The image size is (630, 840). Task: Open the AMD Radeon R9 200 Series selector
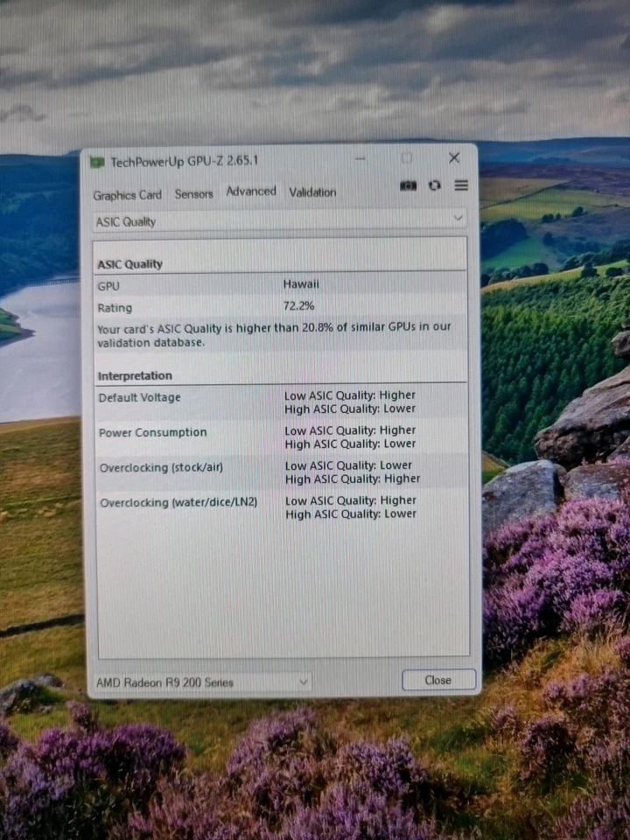click(202, 682)
